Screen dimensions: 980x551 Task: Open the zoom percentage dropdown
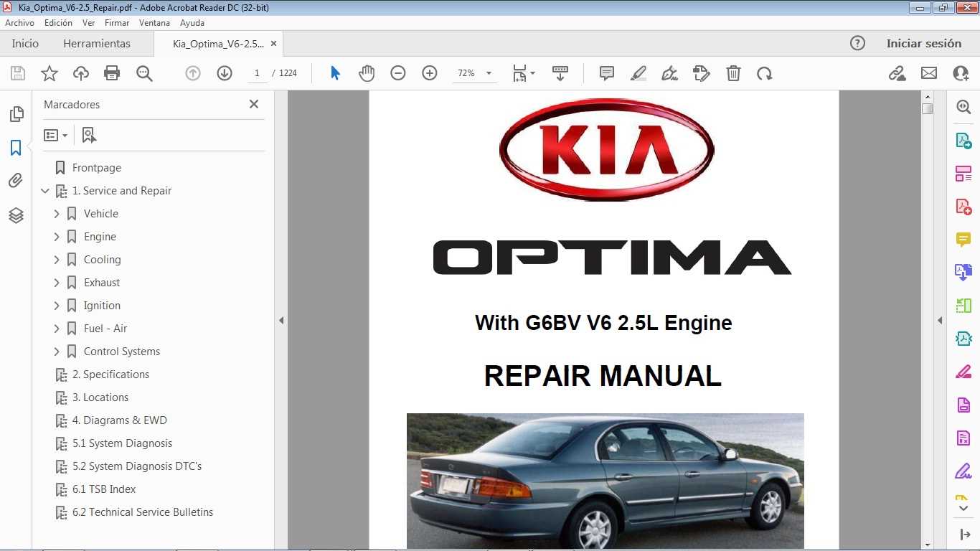click(x=489, y=73)
